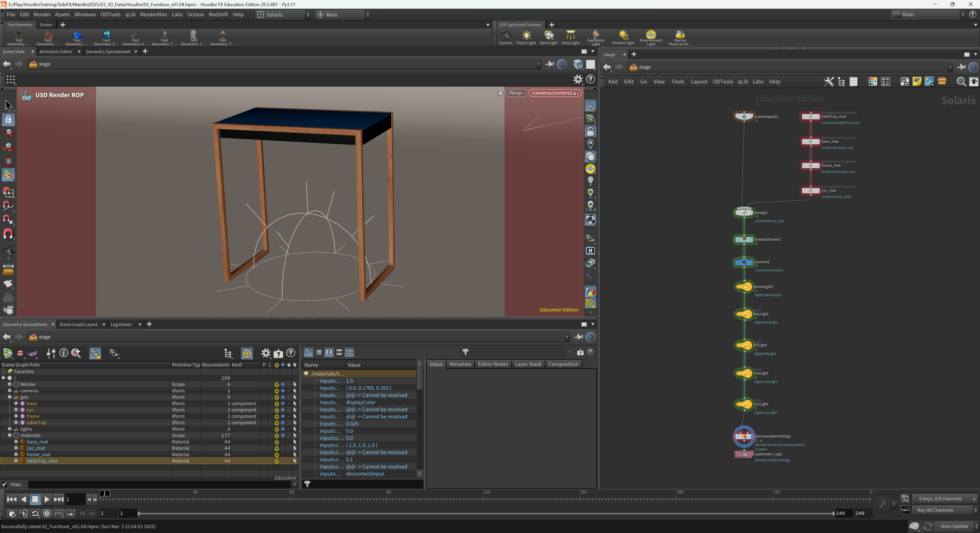Select the materiallinker1 node
980x533 pixels.
744,239
